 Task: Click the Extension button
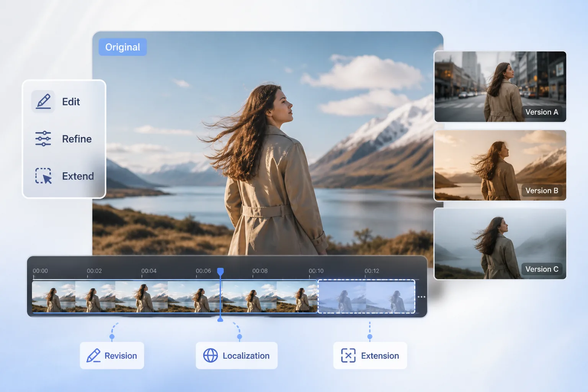coord(370,356)
